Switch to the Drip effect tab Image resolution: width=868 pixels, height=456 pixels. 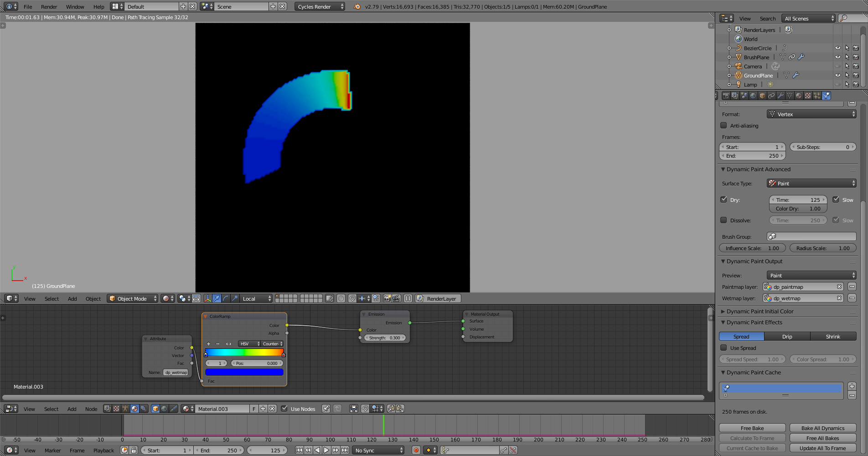pos(787,336)
